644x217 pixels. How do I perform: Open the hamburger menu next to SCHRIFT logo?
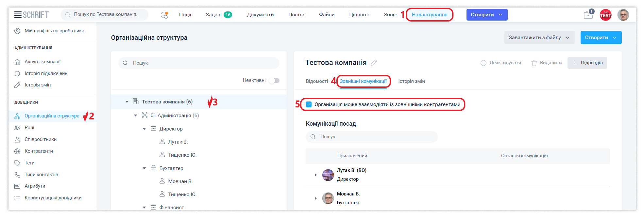point(18,15)
